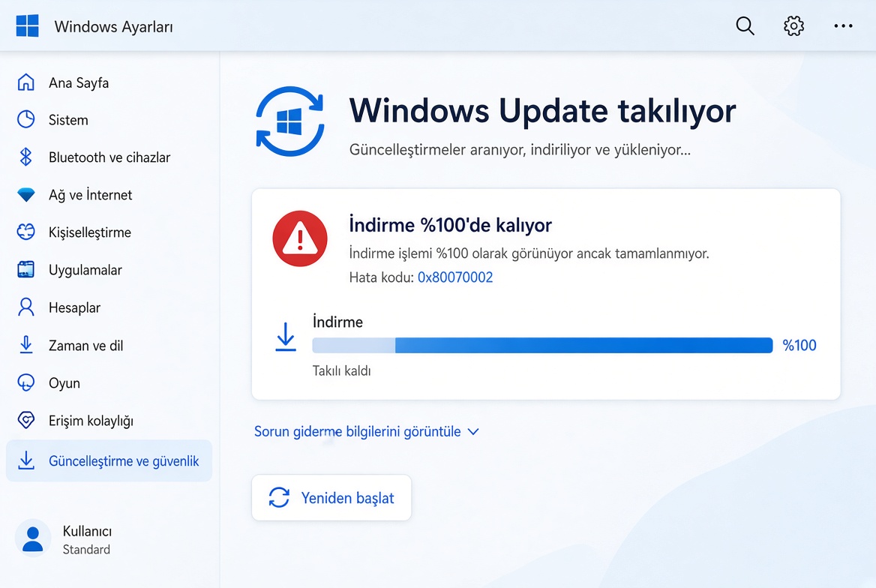The image size is (876, 588).
Task: Click Windows Ayarları header title
Action: 113,26
